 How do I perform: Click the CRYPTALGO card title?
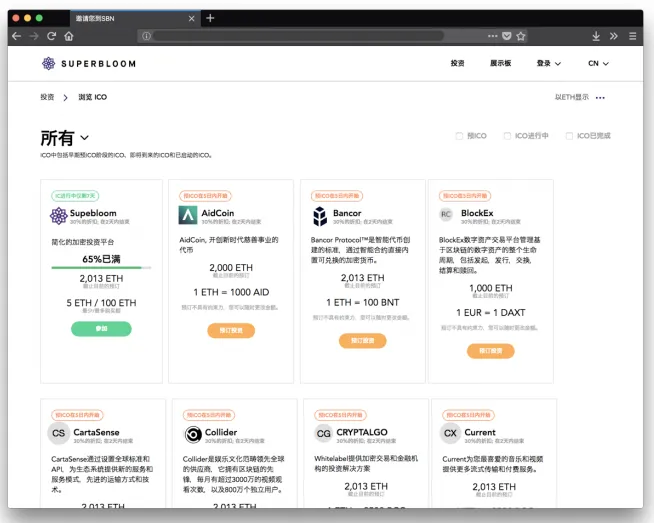coord(362,432)
